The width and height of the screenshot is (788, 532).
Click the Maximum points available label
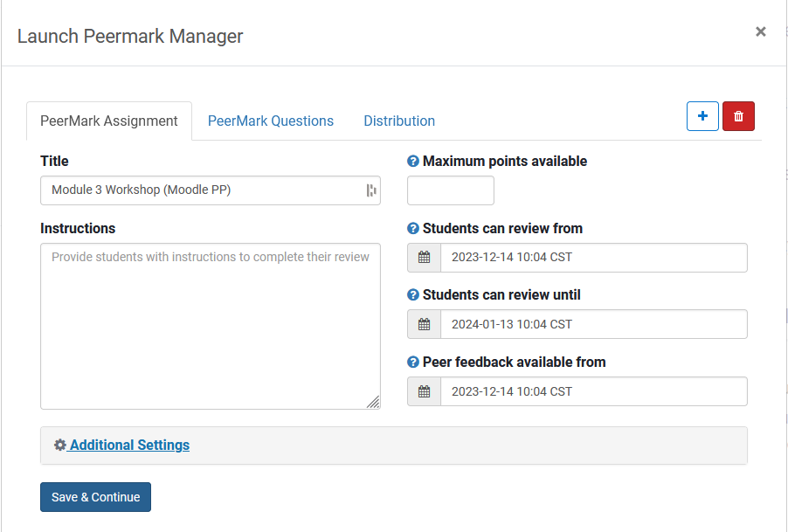point(505,162)
